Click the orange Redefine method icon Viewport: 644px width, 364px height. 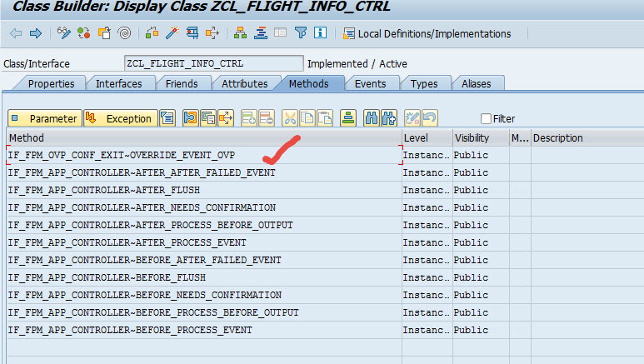pyautogui.click(x=191, y=118)
